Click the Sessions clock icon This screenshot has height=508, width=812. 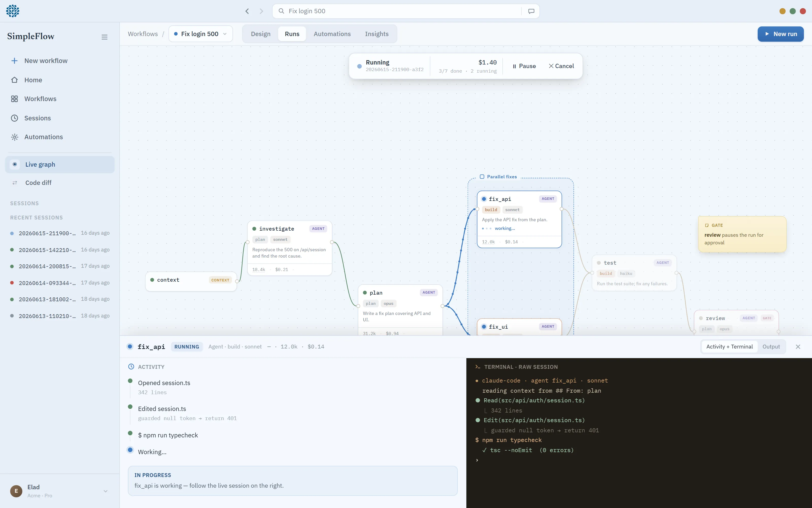coord(14,118)
